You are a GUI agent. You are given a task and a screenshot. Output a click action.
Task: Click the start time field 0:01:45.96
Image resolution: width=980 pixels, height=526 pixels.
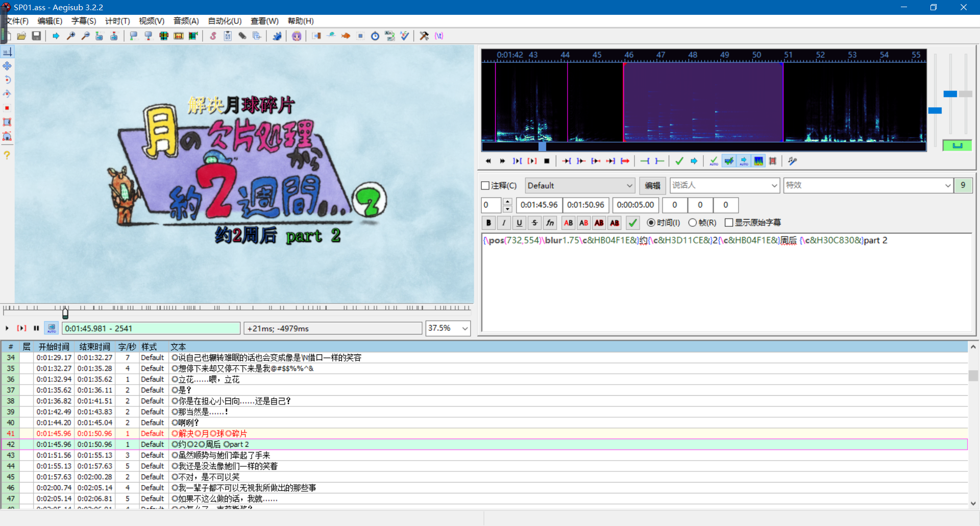coord(539,205)
